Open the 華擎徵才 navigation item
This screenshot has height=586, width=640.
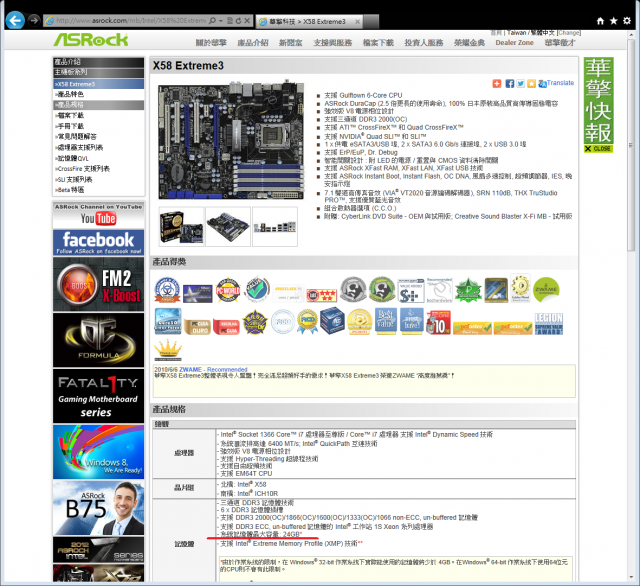560,42
